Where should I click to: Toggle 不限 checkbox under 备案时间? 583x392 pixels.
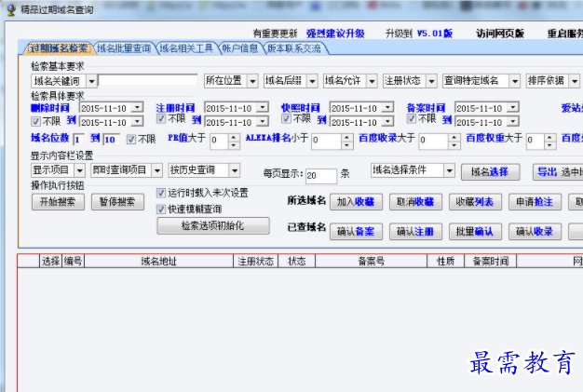coord(412,119)
